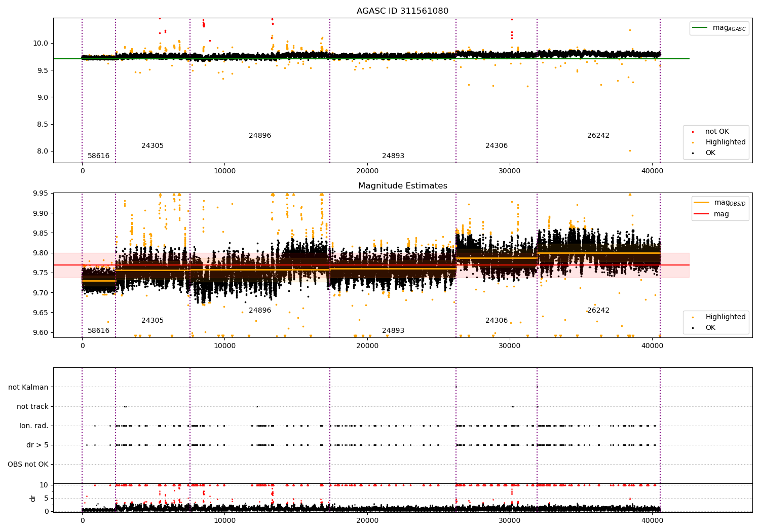This screenshot has height=532, width=760.
Task: Click the 10000 x-tick under Magnitude Estimates plot
Action: click(224, 346)
